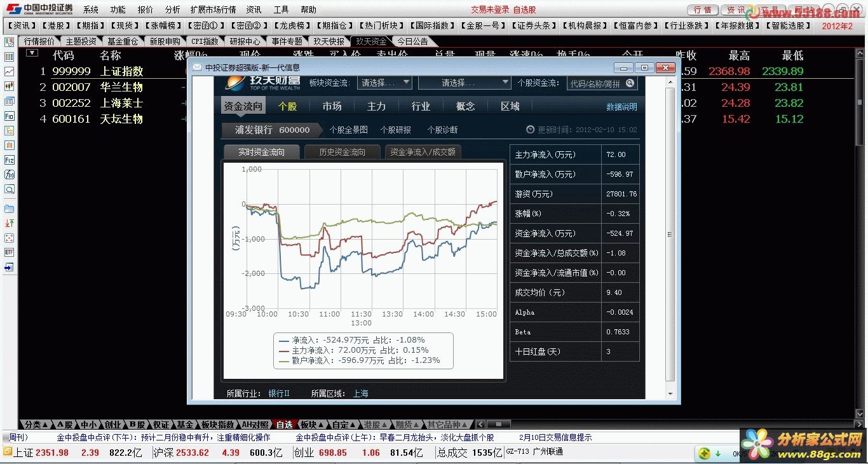Click the yellow icon beside 上证 in status bar
This screenshot has height=464, width=868.
7,452
